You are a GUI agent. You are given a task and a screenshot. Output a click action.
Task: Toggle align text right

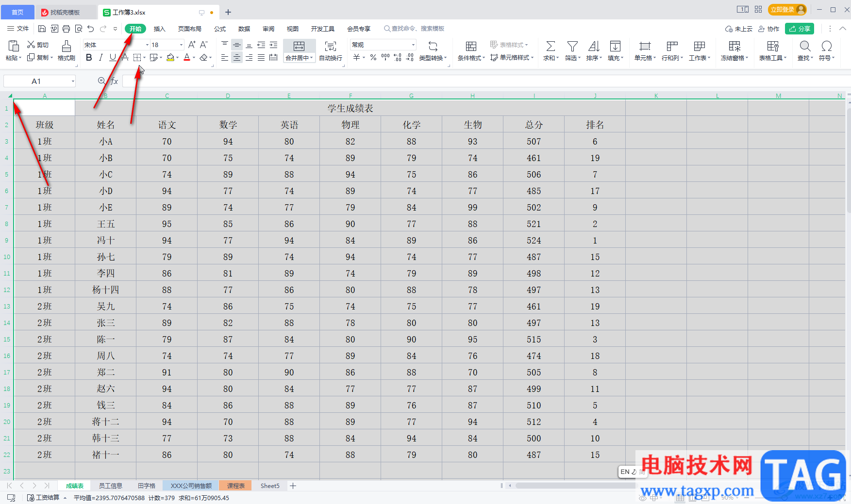tap(249, 57)
